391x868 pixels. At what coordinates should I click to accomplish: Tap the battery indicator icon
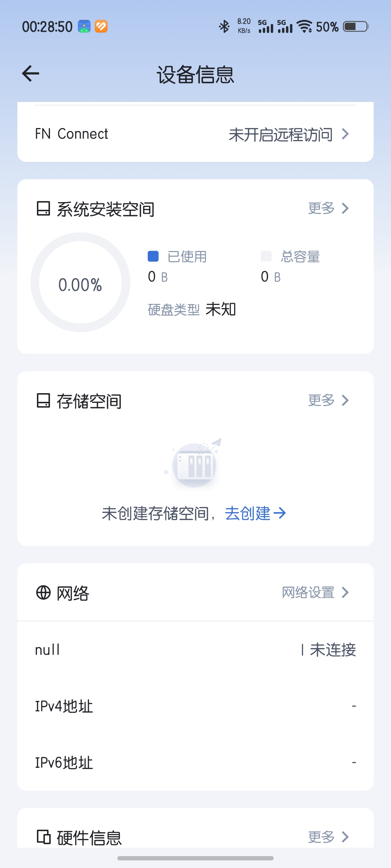pyautogui.click(x=356, y=26)
